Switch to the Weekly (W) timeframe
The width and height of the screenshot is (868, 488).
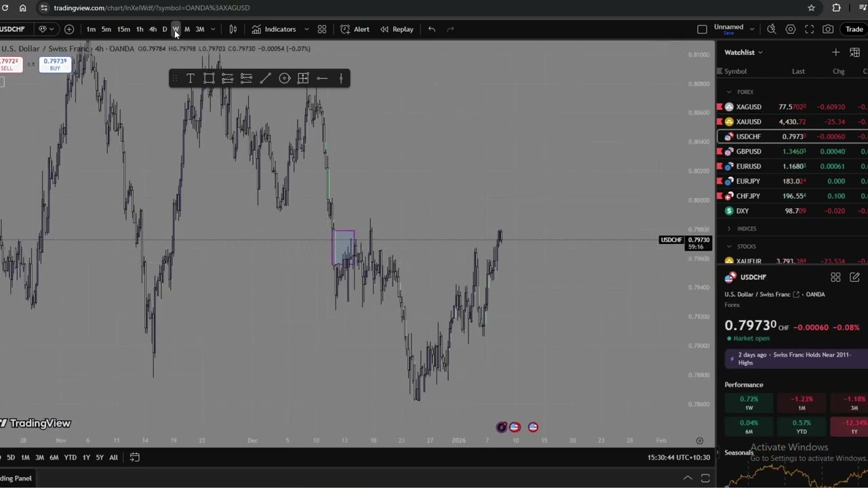[176, 29]
